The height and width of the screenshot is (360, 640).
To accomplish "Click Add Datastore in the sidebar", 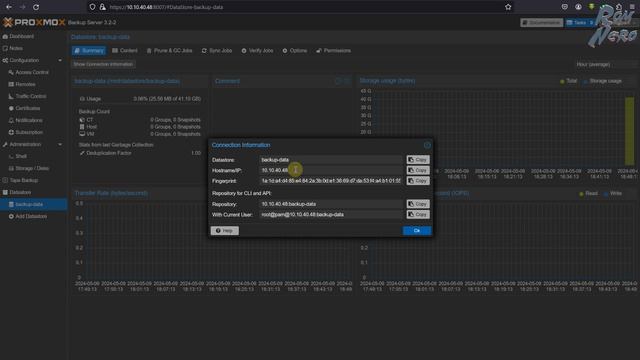I will (31, 216).
